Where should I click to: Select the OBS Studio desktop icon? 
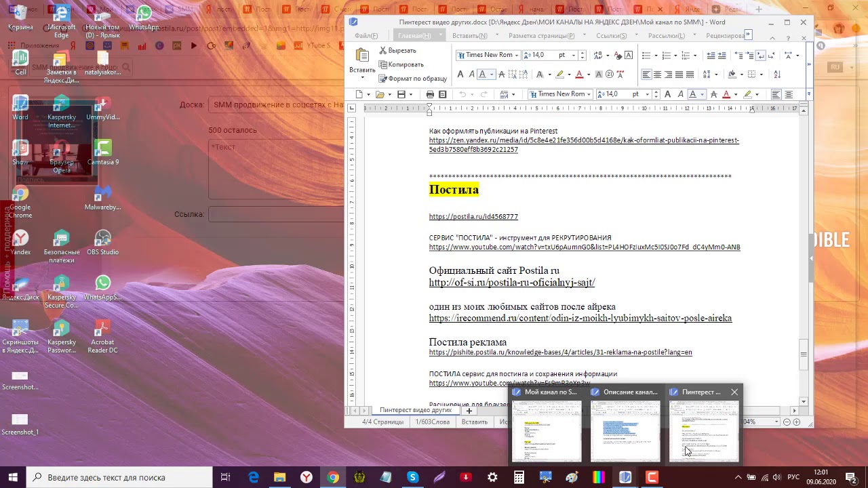(x=102, y=242)
